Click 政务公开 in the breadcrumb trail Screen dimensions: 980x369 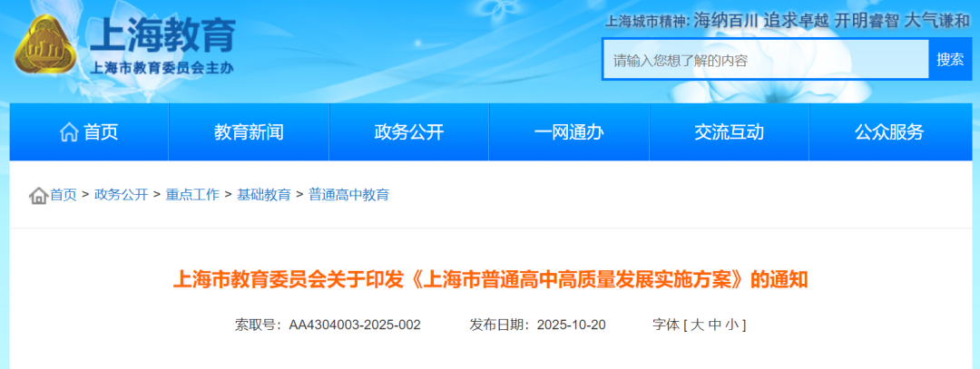121,195
